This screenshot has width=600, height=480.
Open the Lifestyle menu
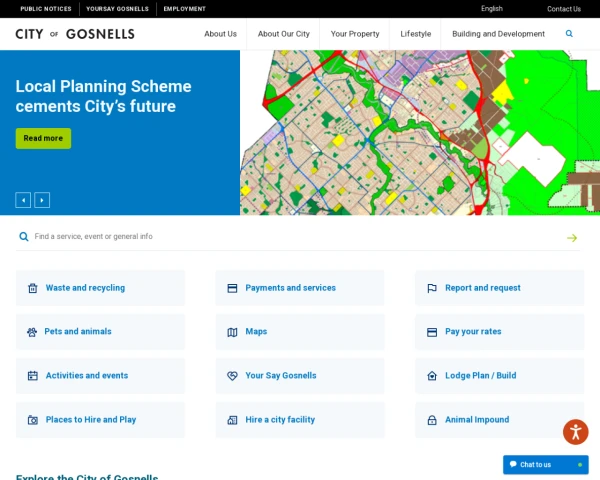point(416,34)
